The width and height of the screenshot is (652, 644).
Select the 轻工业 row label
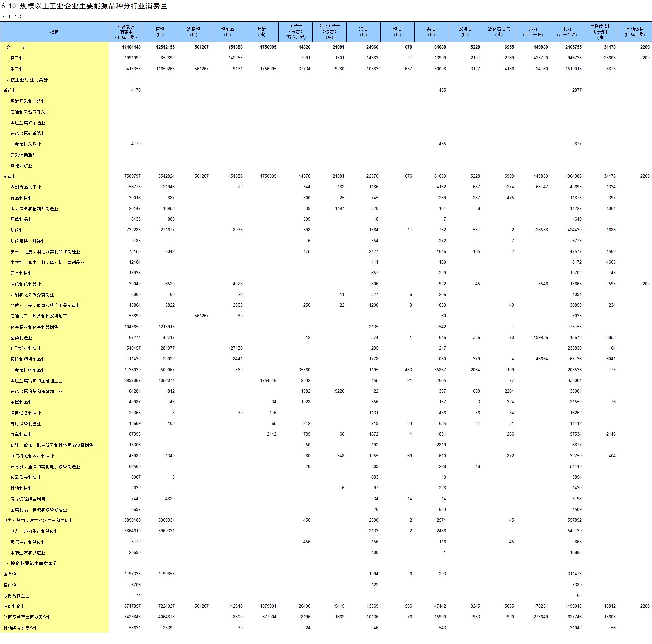17,58
